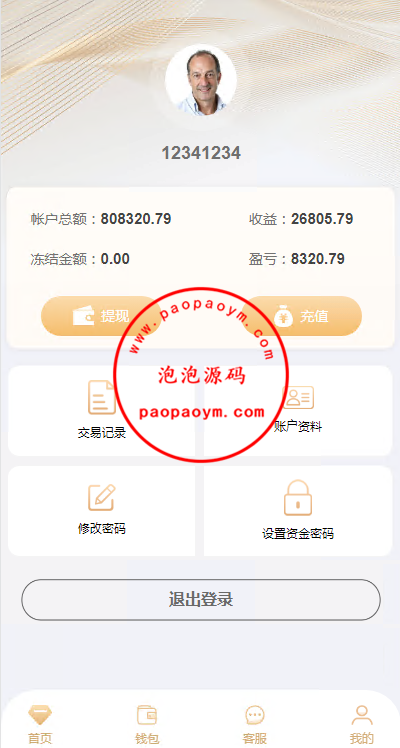Screen dimensions: 400x748
Task: Open the 交易记录 document icon
Action: (x=102, y=397)
